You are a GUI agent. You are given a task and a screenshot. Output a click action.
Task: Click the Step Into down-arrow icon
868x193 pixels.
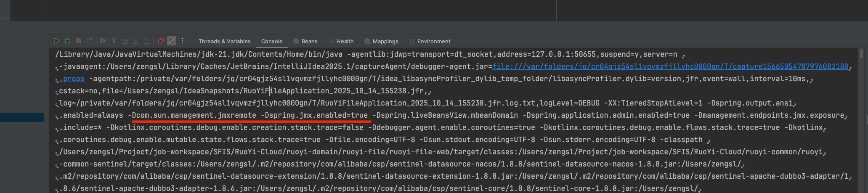tap(136, 41)
